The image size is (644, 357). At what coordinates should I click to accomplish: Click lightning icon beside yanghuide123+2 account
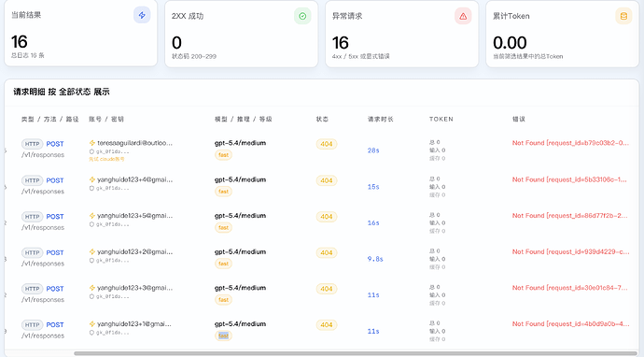(92, 251)
